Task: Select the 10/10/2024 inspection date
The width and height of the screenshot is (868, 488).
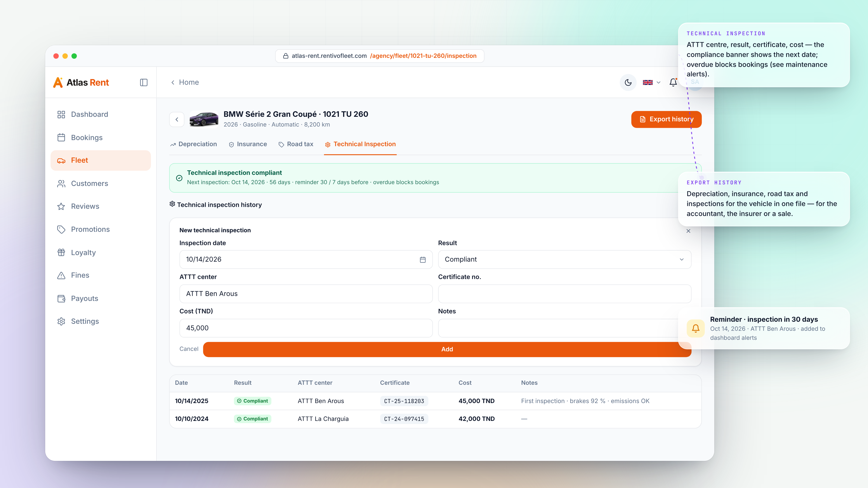Action: [191, 419]
